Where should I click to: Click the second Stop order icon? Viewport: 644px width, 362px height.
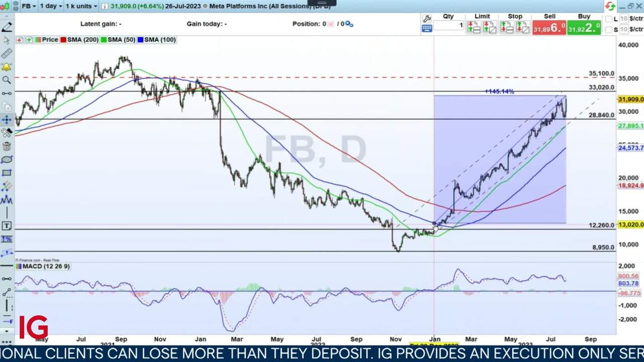point(523,28)
